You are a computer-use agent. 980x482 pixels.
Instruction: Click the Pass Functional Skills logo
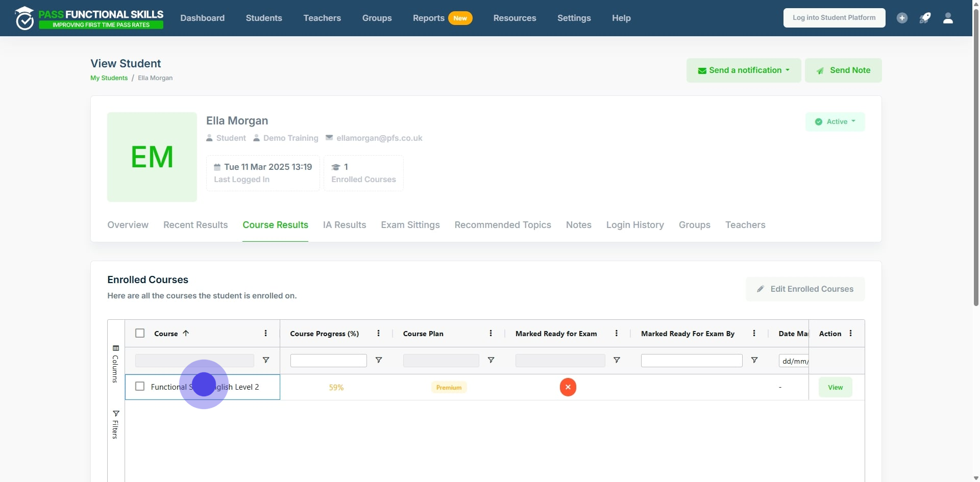tap(89, 18)
